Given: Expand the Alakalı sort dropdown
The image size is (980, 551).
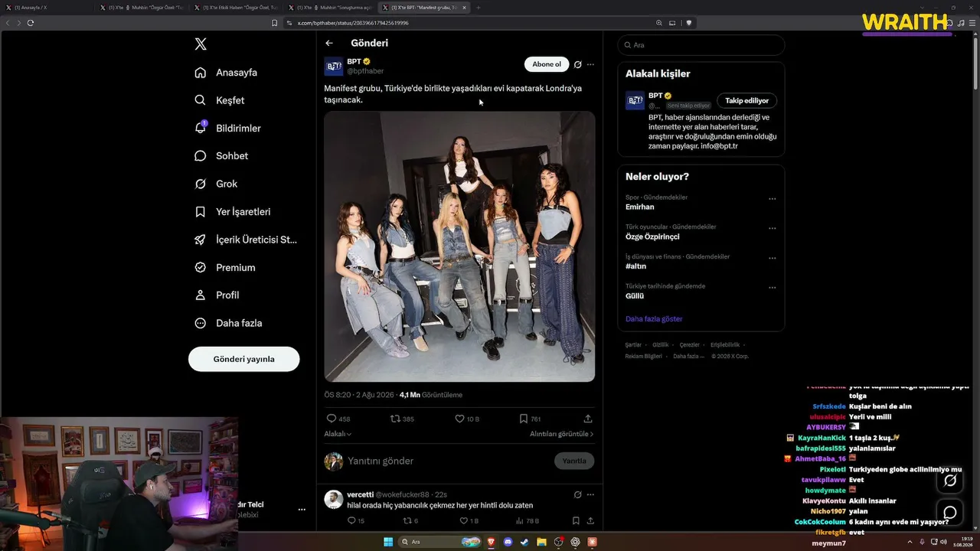Looking at the screenshot, I should point(338,434).
